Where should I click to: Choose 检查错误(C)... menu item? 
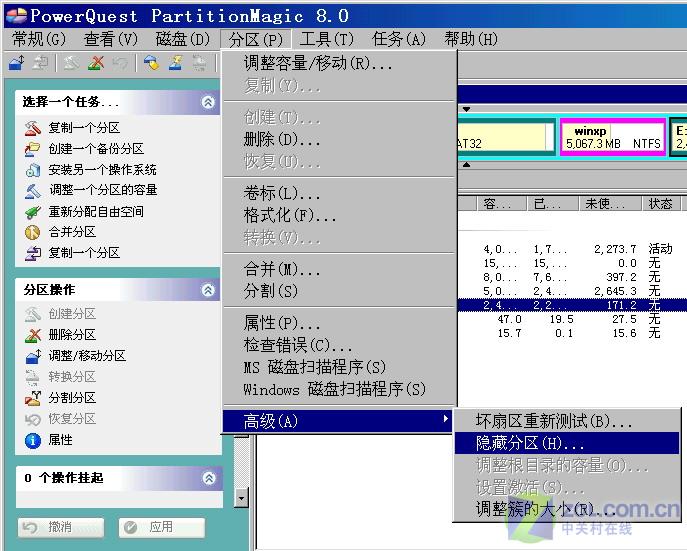(340, 345)
